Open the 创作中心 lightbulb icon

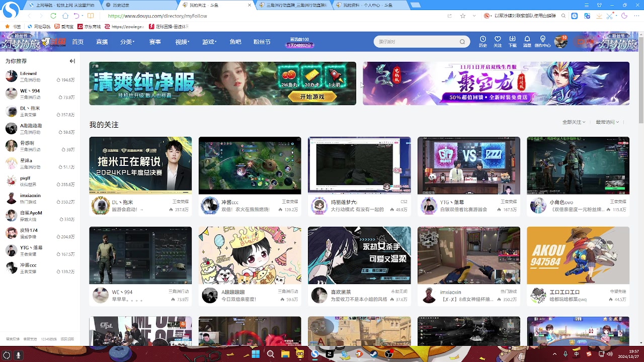[542, 41]
